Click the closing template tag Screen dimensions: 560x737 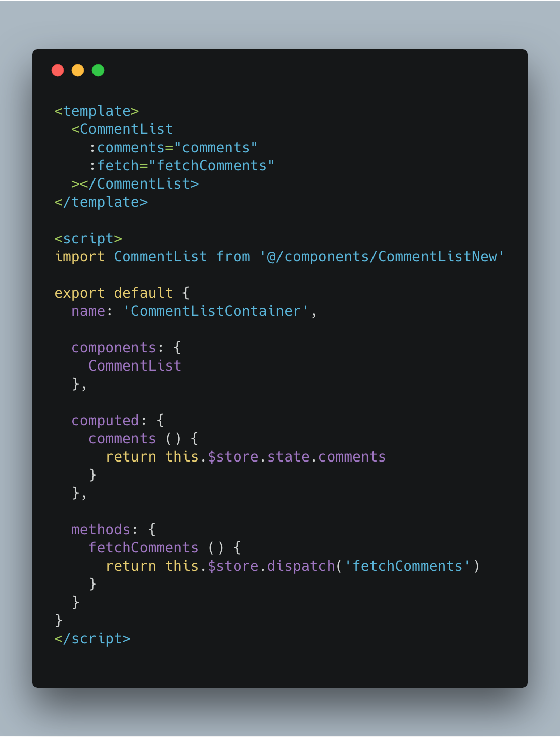pyautogui.click(x=101, y=202)
